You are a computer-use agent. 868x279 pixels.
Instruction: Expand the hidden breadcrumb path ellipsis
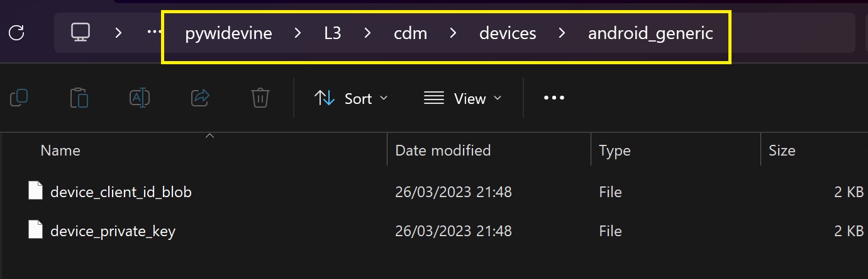pos(154,33)
